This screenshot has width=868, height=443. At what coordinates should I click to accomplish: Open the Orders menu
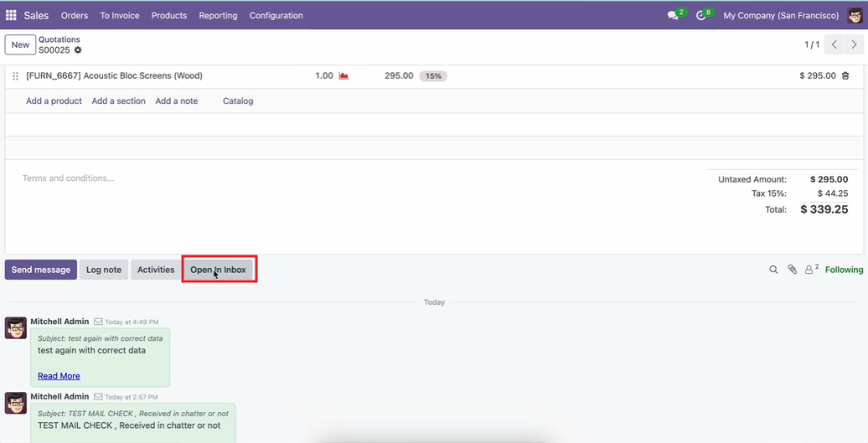pyautogui.click(x=75, y=15)
